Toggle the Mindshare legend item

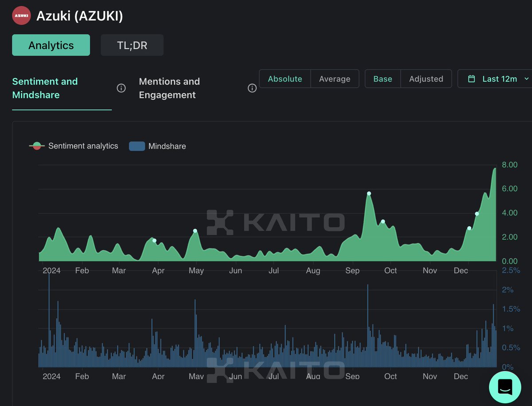157,146
